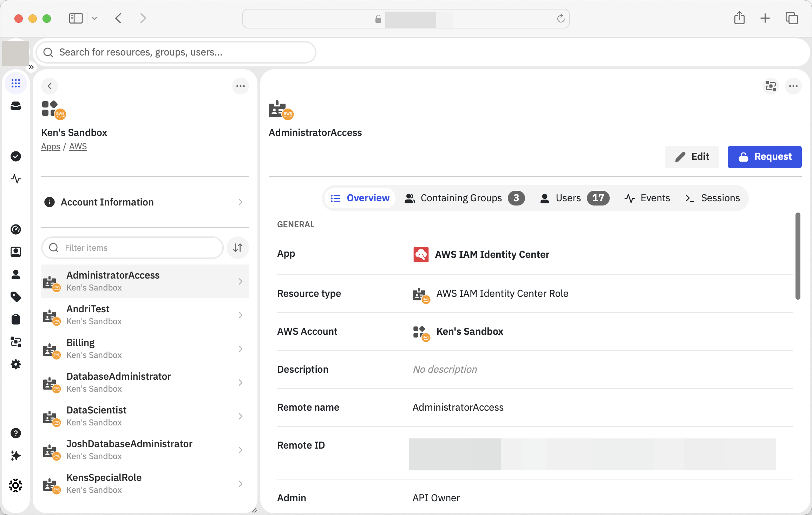Open the Billing role row
Viewport: 812px width, 515px height.
(145, 349)
